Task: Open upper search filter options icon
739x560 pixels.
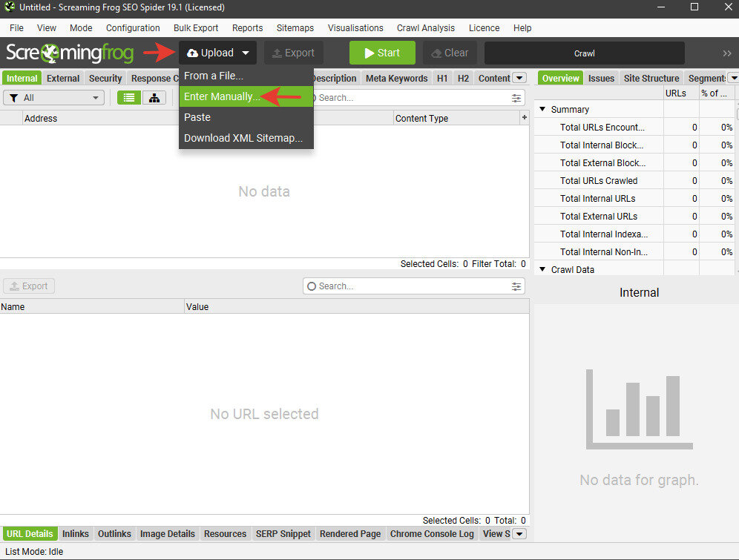Action: [516, 98]
